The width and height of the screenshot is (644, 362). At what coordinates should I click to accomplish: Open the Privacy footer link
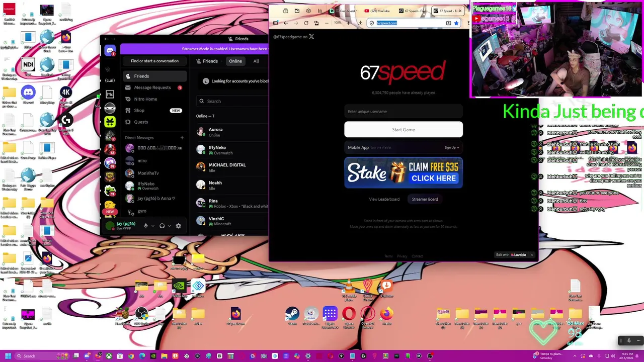402,256
